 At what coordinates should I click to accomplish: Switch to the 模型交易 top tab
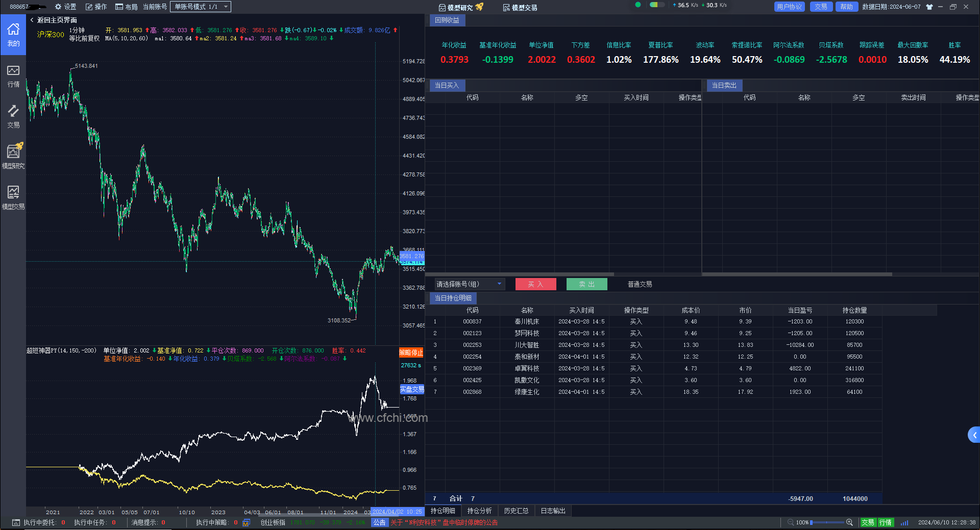pyautogui.click(x=520, y=7)
